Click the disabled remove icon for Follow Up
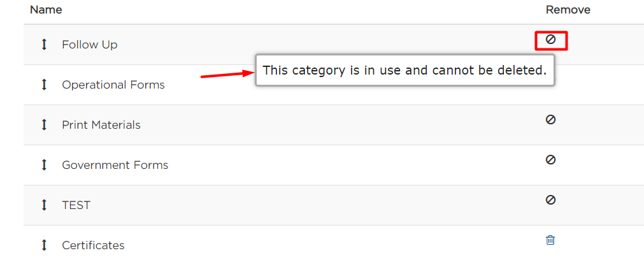Screen dimensions: 644x267 pos(550,40)
